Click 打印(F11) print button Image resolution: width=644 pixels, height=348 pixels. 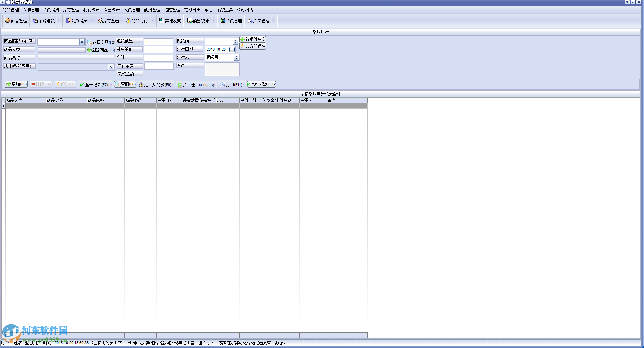231,85
